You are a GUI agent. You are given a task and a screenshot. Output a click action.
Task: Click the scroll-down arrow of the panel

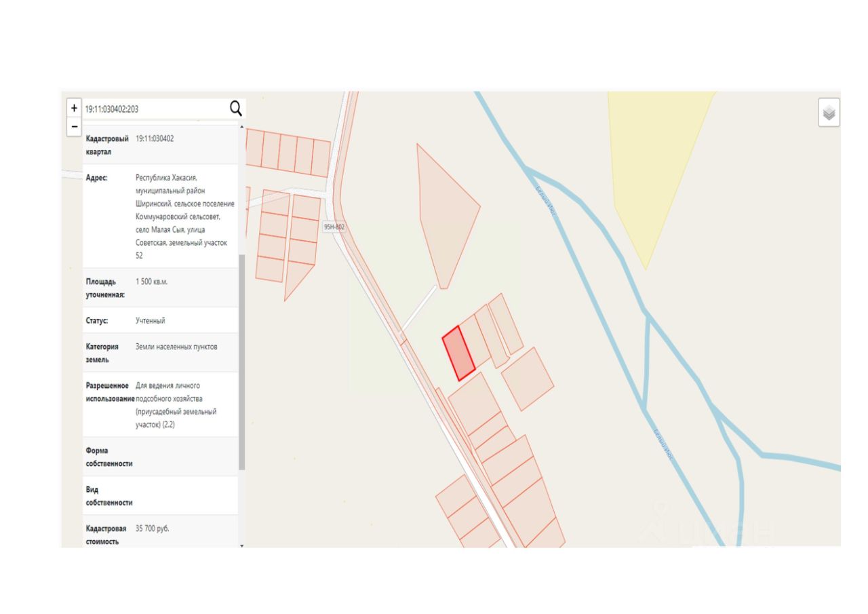(x=241, y=545)
